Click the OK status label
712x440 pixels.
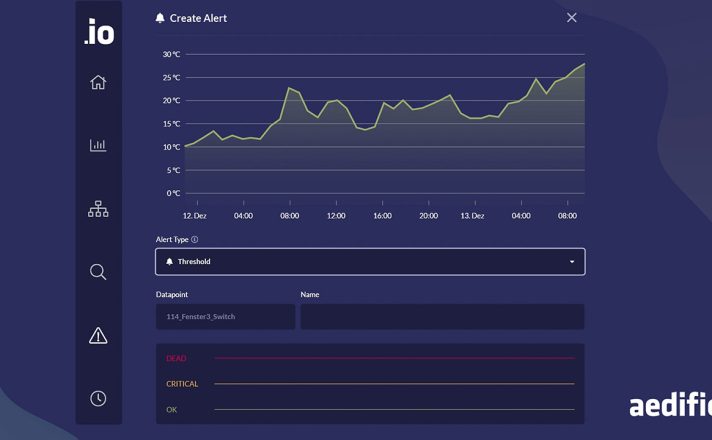tap(172, 410)
